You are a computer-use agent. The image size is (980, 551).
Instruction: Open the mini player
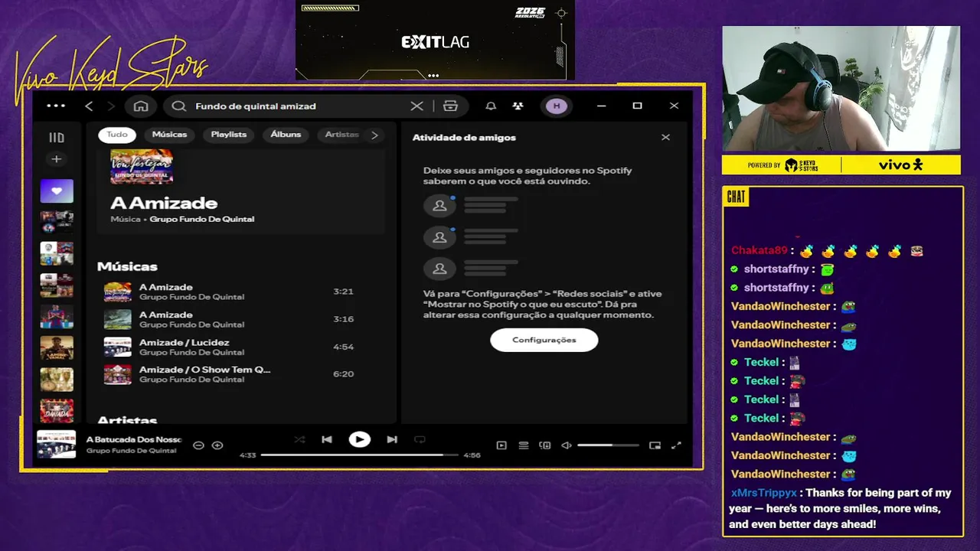click(655, 445)
